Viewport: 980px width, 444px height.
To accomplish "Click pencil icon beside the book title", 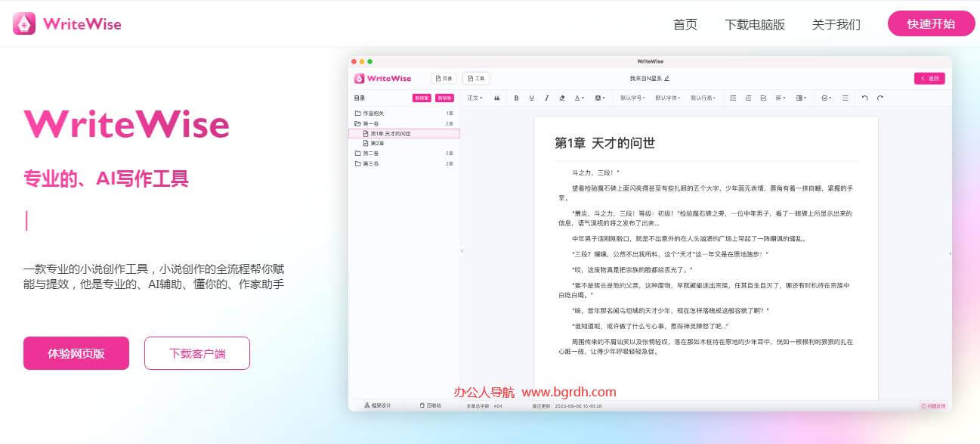I will 667,78.
